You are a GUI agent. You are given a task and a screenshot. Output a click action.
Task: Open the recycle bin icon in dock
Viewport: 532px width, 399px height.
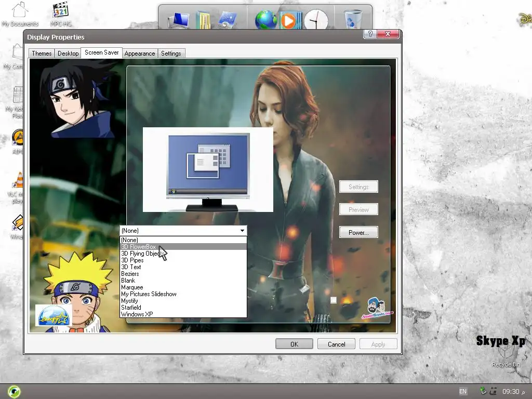click(x=353, y=19)
